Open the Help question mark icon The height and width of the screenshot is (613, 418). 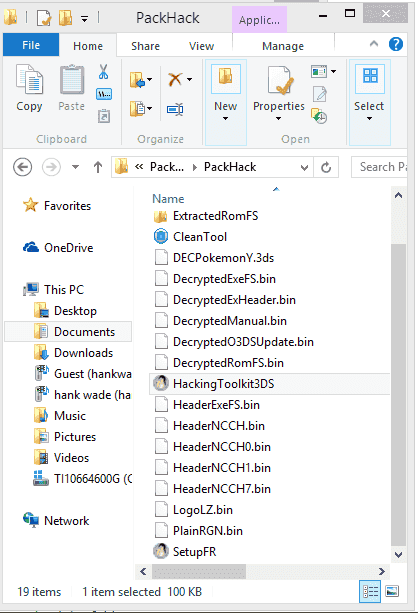point(396,45)
